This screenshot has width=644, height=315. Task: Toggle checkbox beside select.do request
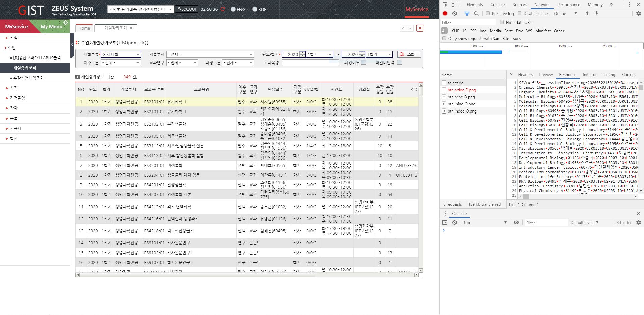444,83
